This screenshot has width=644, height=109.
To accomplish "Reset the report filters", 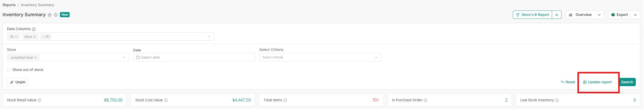I will coord(568,82).
